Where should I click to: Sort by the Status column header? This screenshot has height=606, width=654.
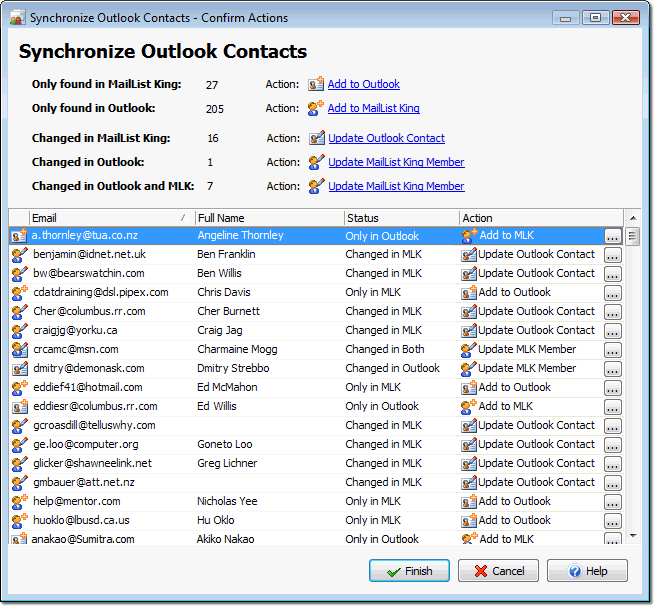(401, 218)
